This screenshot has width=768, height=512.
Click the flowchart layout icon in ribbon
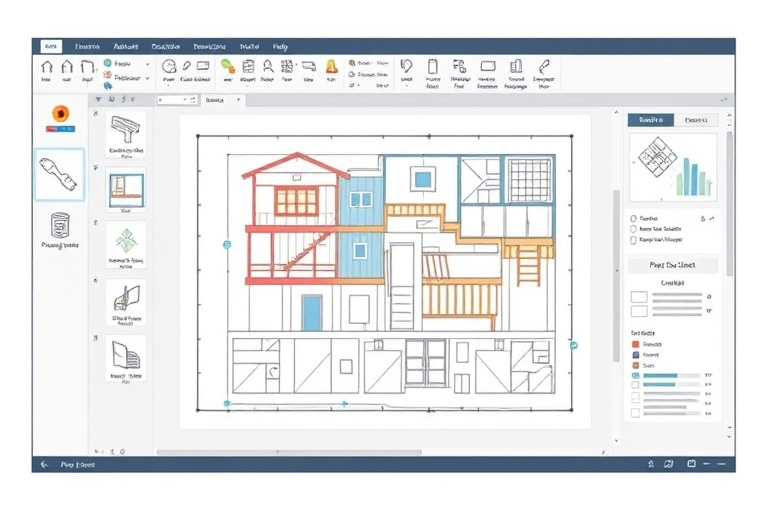[459, 66]
